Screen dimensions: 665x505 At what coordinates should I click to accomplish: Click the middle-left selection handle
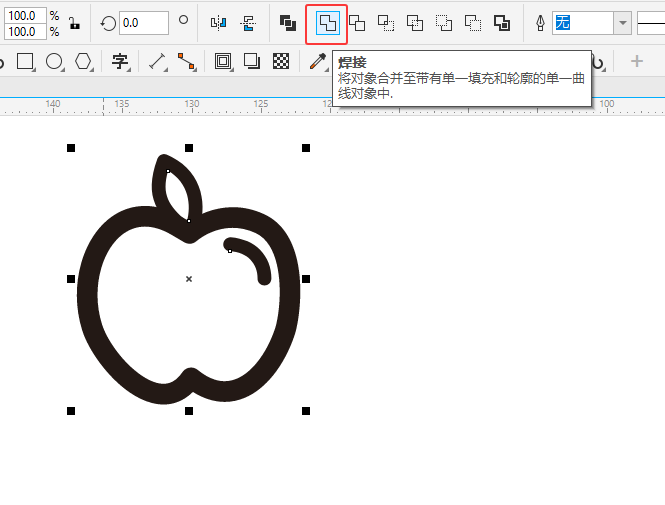tap(71, 279)
